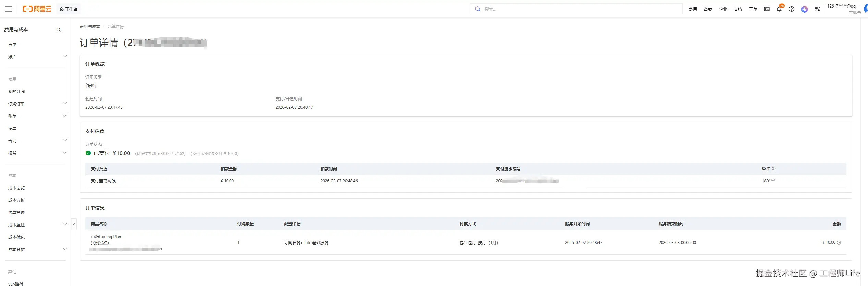Image resolution: width=868 pixels, height=286 pixels.
Task: Open 发票 in the sidebar
Action: [x=12, y=128]
